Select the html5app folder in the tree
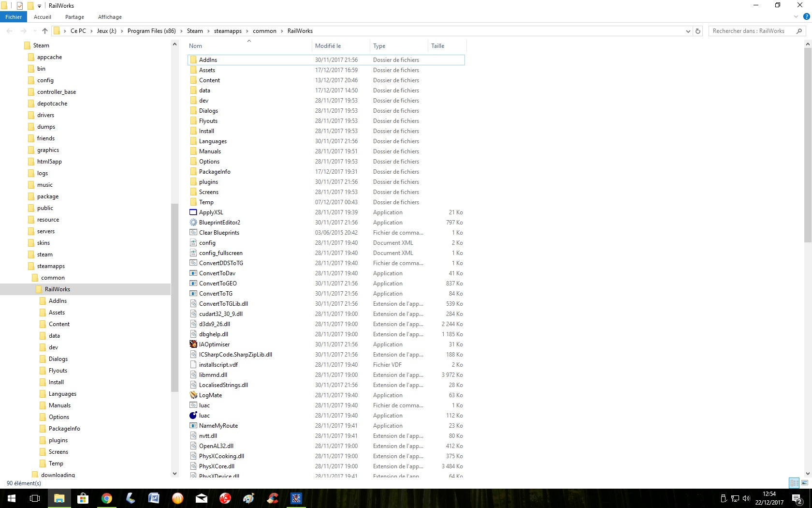This screenshot has width=812, height=508. pos(49,162)
